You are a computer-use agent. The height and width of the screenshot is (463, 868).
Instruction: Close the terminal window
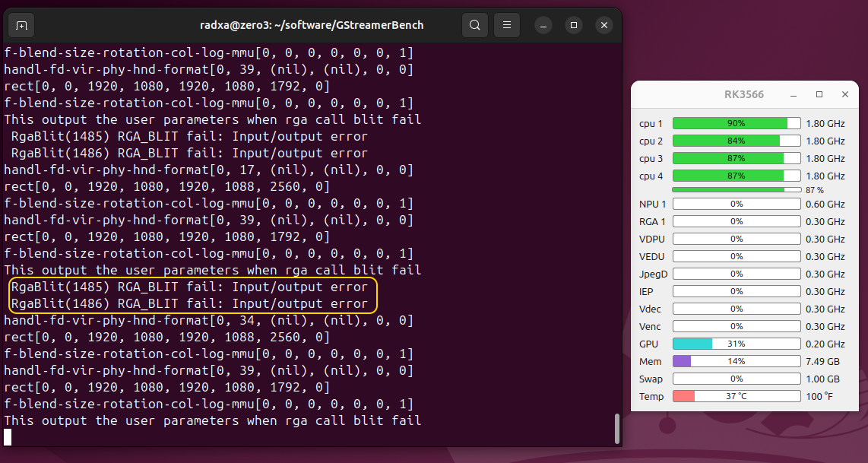click(604, 26)
